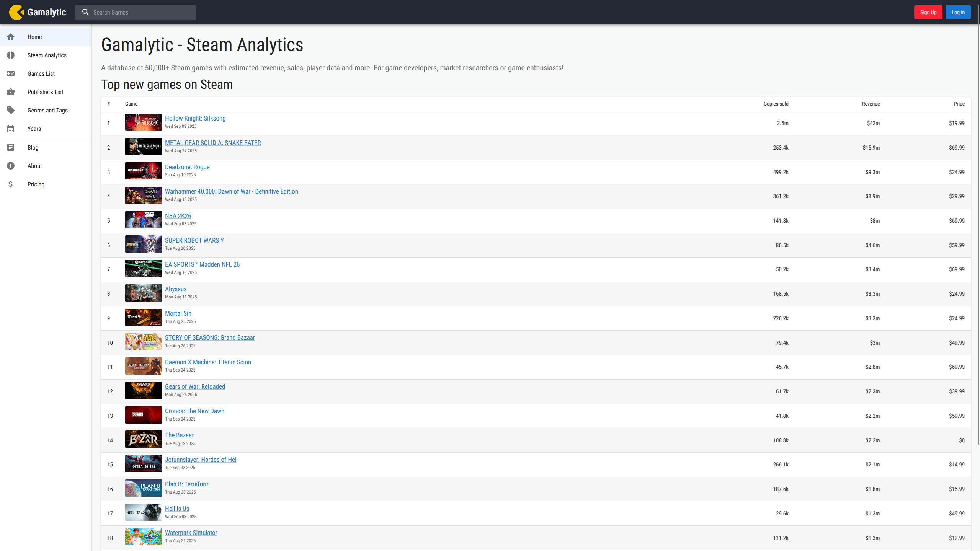This screenshot has width=980, height=551.
Task: Click the Years calendar icon
Action: click(11, 129)
